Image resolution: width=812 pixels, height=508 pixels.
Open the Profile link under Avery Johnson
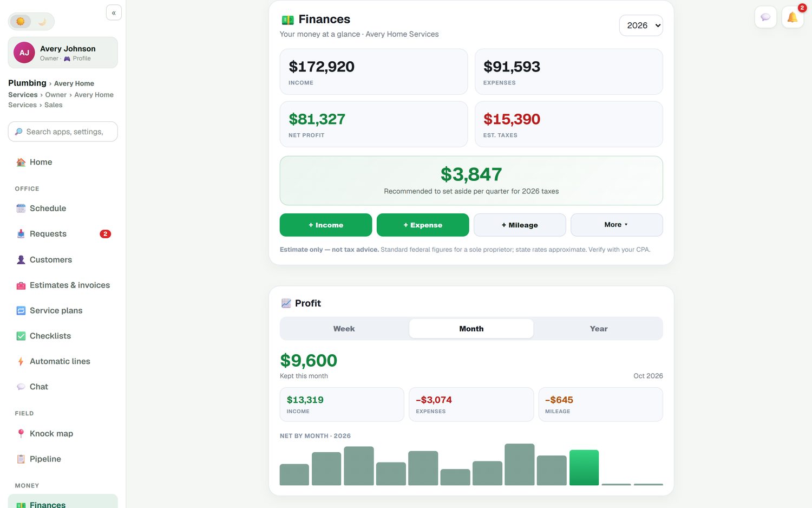point(77,58)
